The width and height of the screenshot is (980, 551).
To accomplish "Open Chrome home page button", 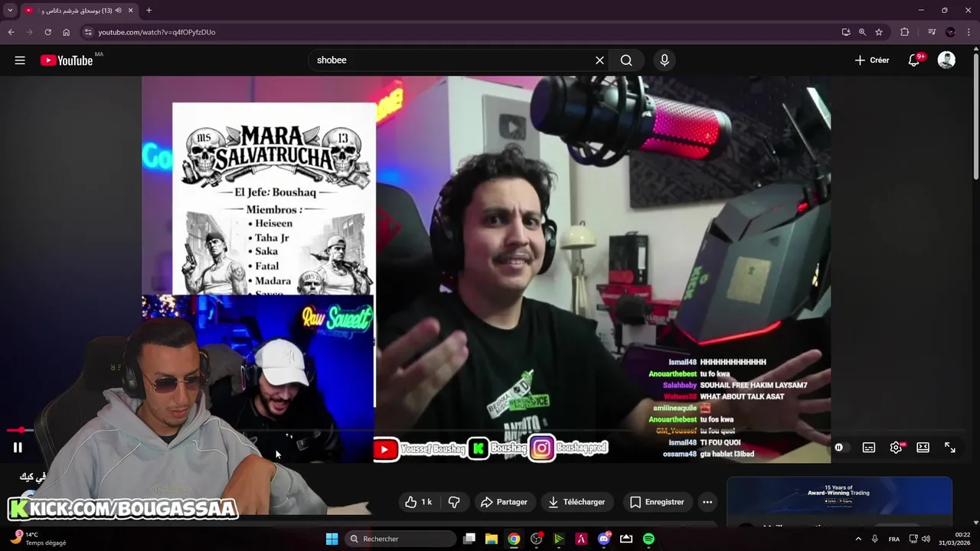I will click(x=66, y=32).
